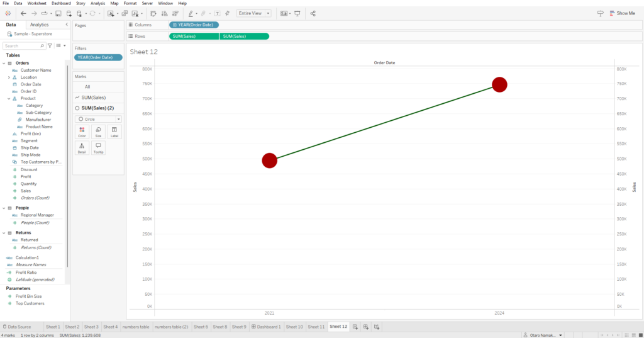Open the Entire View fit dropdown
The image size is (644, 338).
[x=254, y=13]
